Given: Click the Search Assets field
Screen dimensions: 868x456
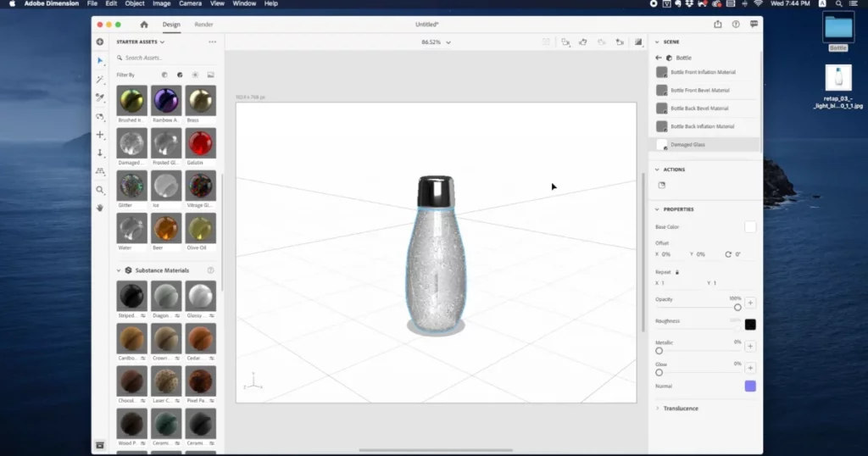Looking at the screenshot, I should (x=166, y=58).
